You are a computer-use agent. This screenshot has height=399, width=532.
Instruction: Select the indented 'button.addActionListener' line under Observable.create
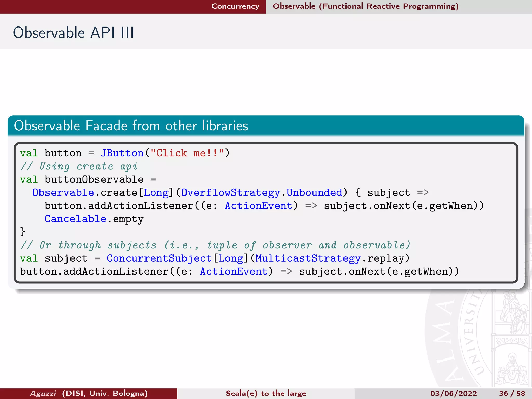coord(264,206)
